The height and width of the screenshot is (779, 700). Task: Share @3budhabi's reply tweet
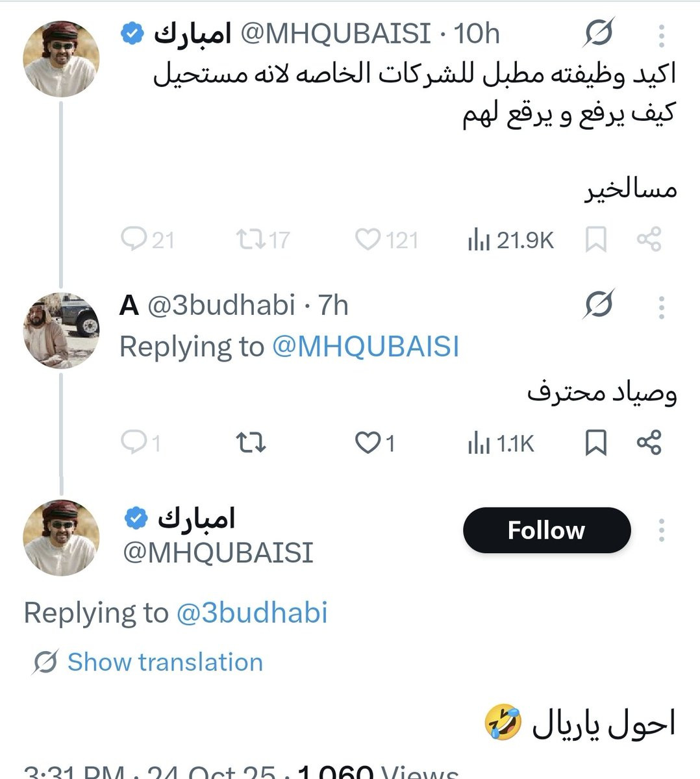point(649,443)
